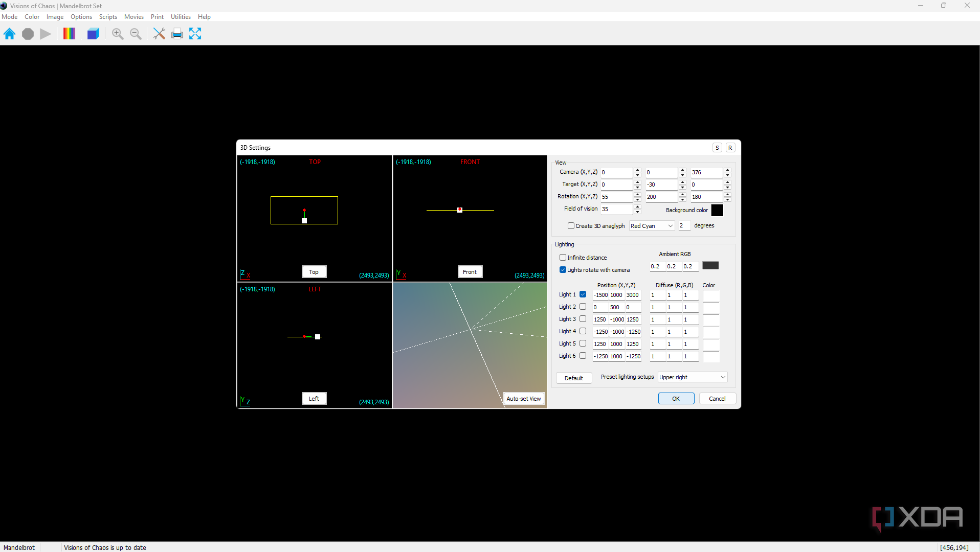This screenshot has height=552, width=980.
Task: Click the Zoom In magnifier icon
Action: (118, 34)
